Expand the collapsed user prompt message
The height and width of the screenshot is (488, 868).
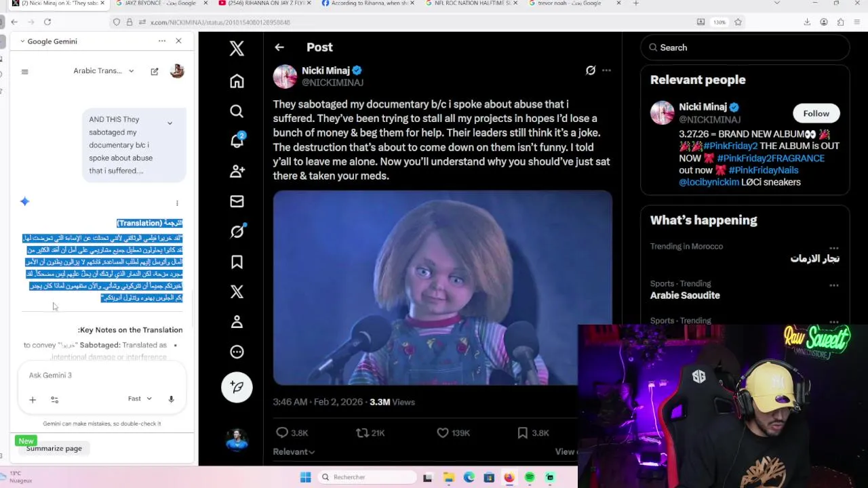[170, 123]
